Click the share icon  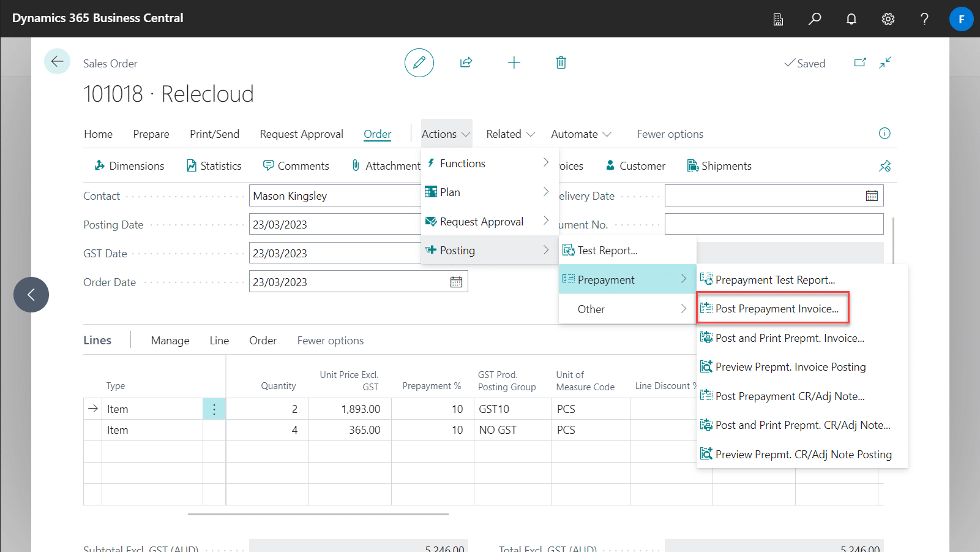pyautogui.click(x=466, y=62)
